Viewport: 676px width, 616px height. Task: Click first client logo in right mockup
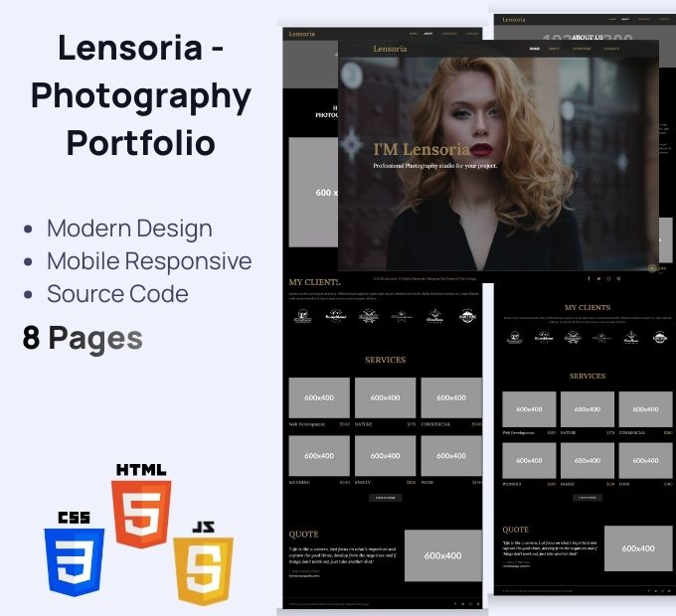pyautogui.click(x=515, y=337)
